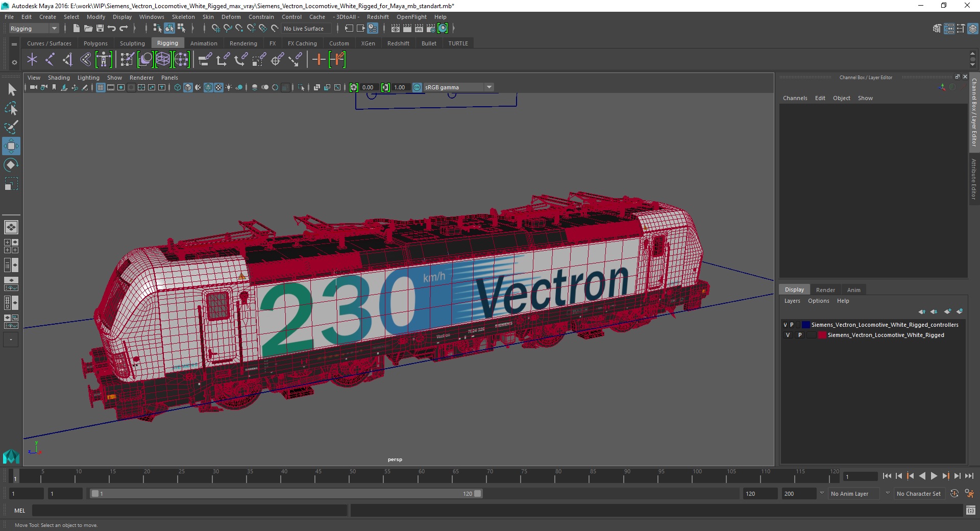Viewport: 980px width, 531px height.
Task: Click the Create new layer icon
Action: (947, 311)
